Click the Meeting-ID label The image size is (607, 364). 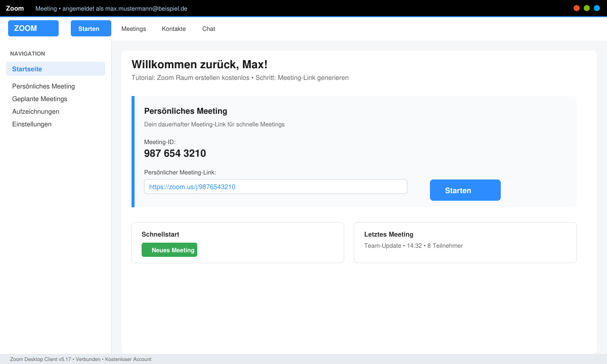point(160,142)
